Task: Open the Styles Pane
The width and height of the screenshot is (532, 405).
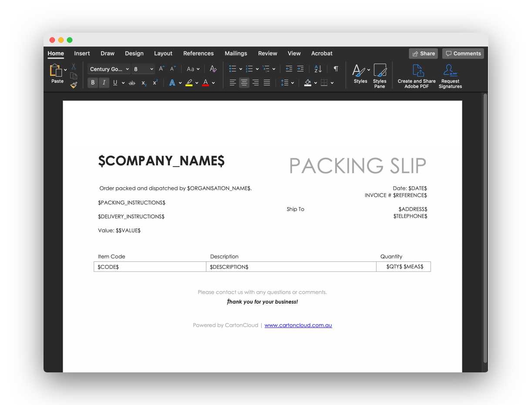Action: (x=380, y=76)
